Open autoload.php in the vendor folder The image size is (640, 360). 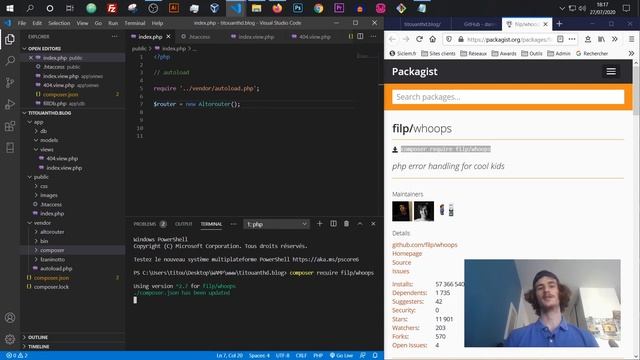point(56,269)
